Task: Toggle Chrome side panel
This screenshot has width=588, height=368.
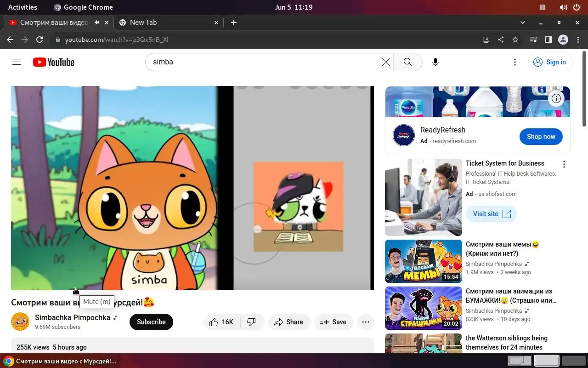Action: pos(548,40)
